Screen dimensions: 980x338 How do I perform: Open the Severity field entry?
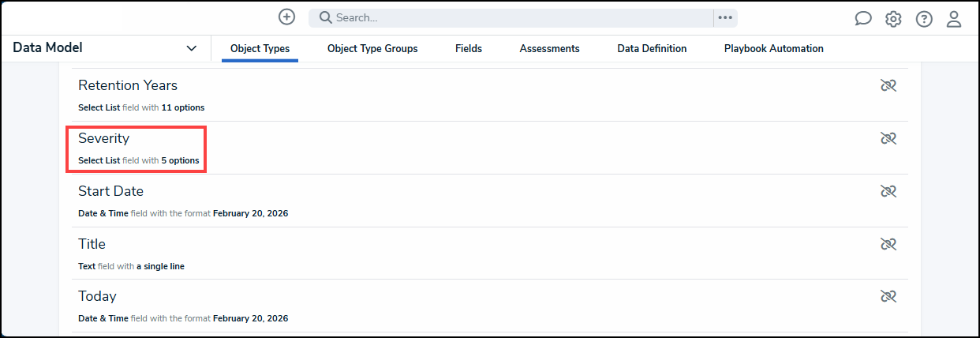click(x=104, y=139)
